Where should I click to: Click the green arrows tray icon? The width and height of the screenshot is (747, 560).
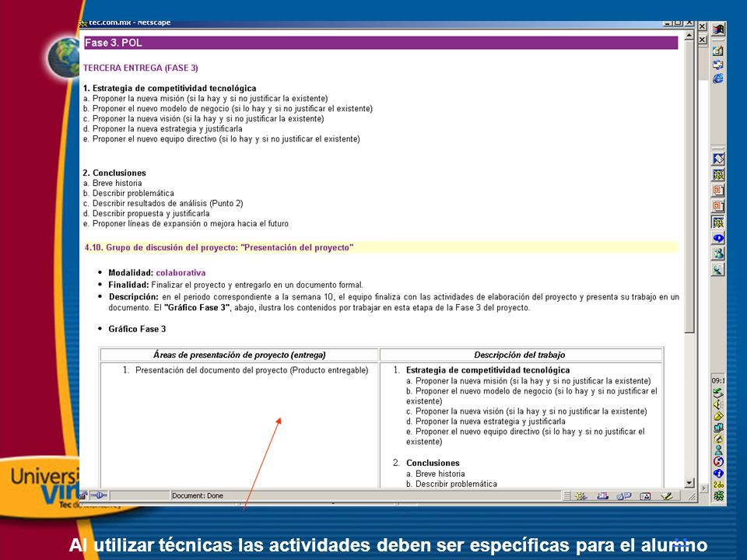718,393
